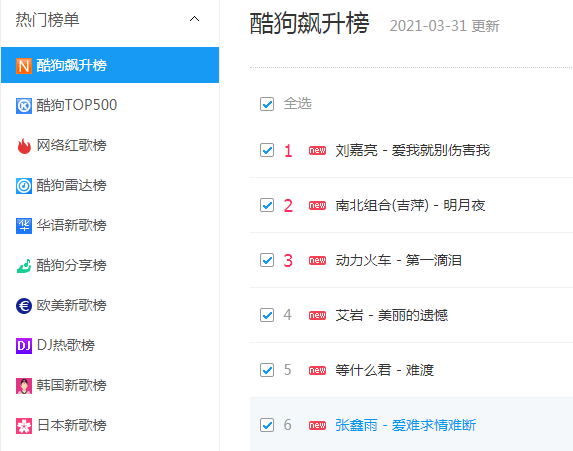The width and height of the screenshot is (573, 451).
Task: Click the new badge on 难渡
Action: 317,370
